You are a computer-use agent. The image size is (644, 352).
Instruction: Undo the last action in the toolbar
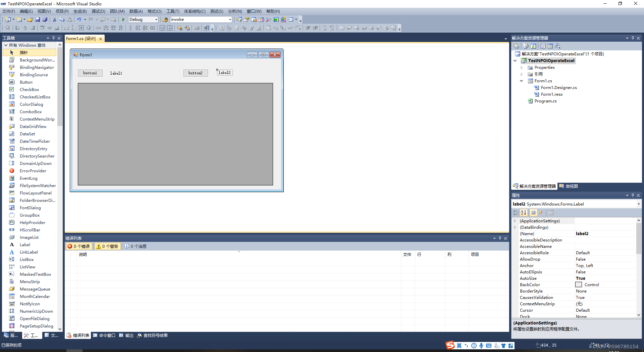pos(79,19)
